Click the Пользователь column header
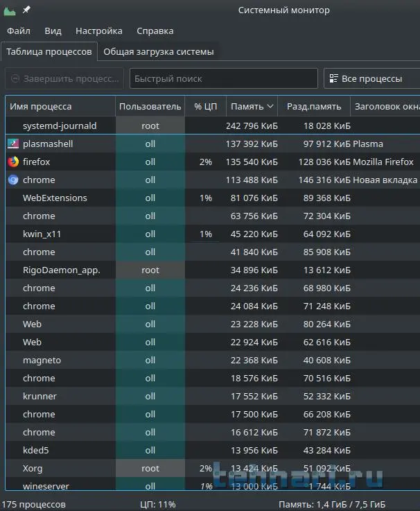This screenshot has height=511, width=420. [x=150, y=107]
